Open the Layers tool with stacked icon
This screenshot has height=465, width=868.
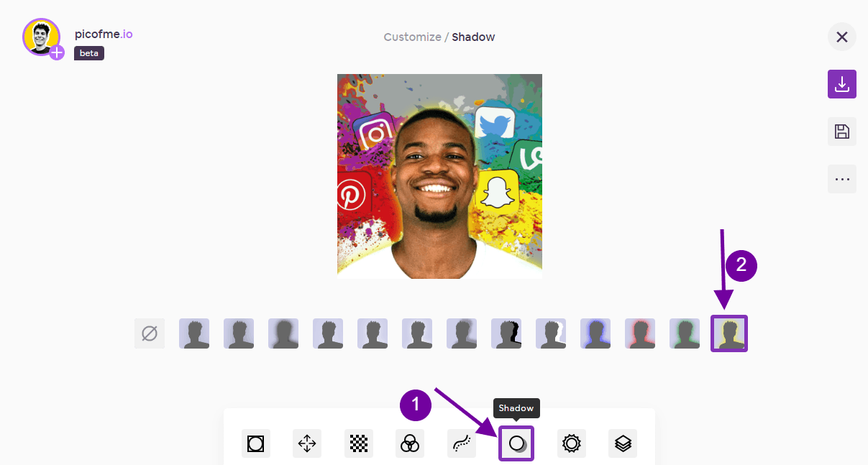[x=623, y=443]
